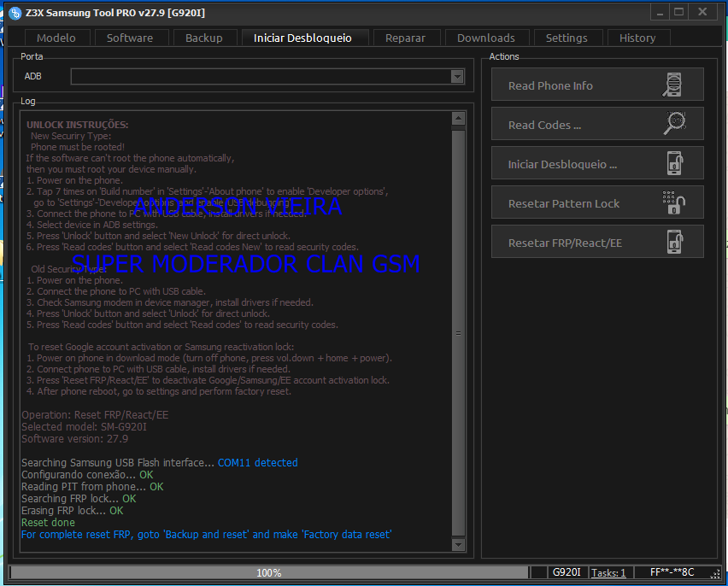Screen dimensions: 728x586
Task: Click 'Configurando conexão... OK' log line
Action: coord(87,475)
